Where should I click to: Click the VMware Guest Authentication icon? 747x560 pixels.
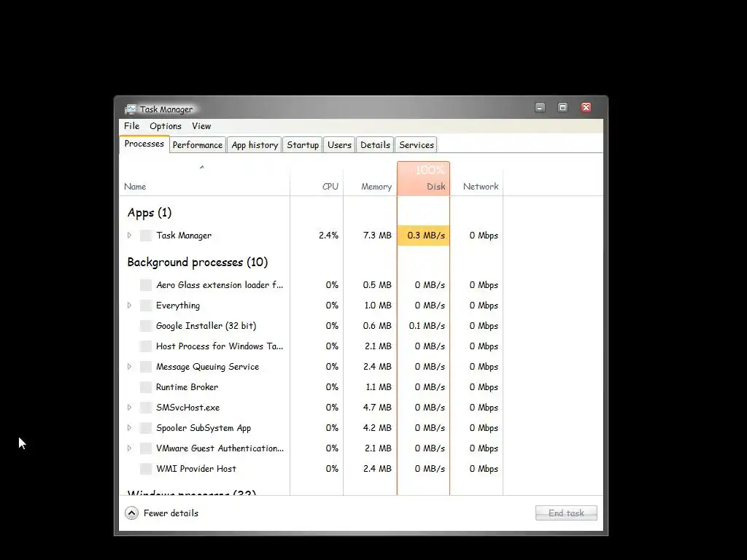146,448
